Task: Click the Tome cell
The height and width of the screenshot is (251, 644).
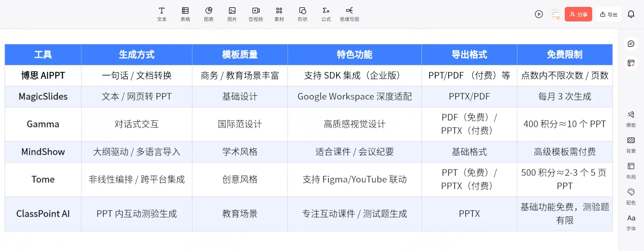Action: coord(43,179)
